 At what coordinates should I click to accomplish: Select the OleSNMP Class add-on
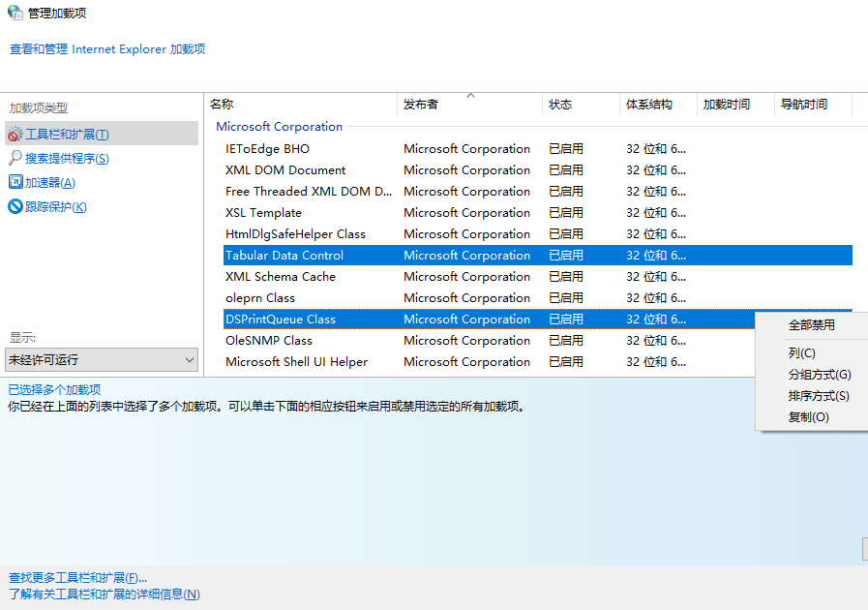pyautogui.click(x=269, y=340)
